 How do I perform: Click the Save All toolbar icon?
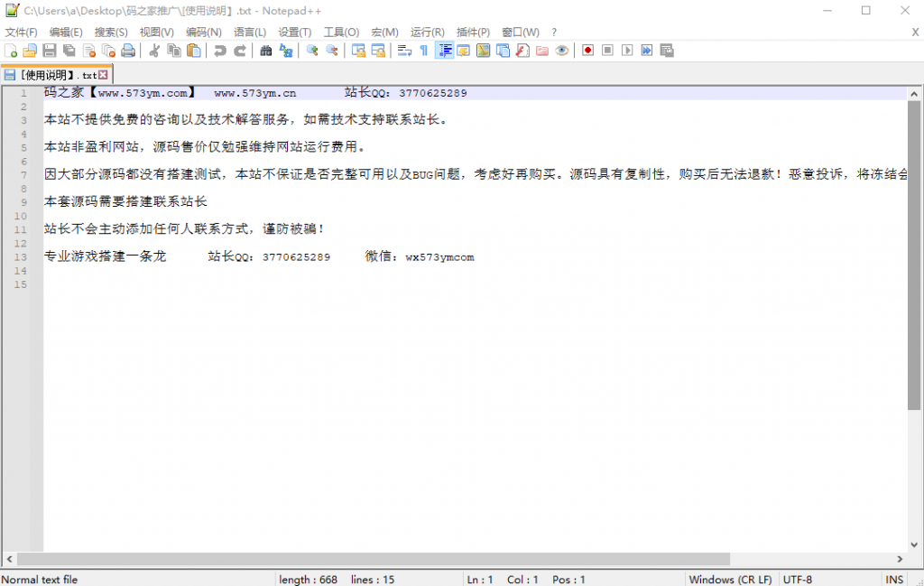(x=69, y=51)
